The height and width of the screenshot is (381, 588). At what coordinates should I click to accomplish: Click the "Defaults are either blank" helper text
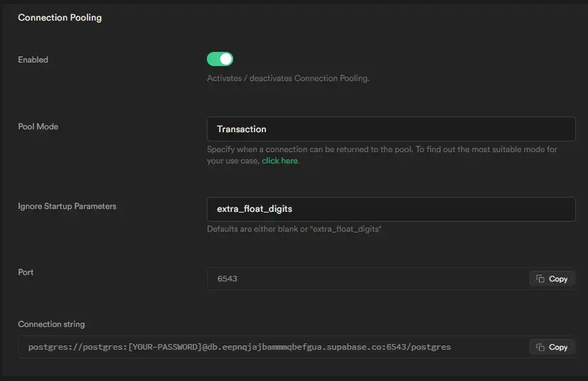[x=294, y=230]
